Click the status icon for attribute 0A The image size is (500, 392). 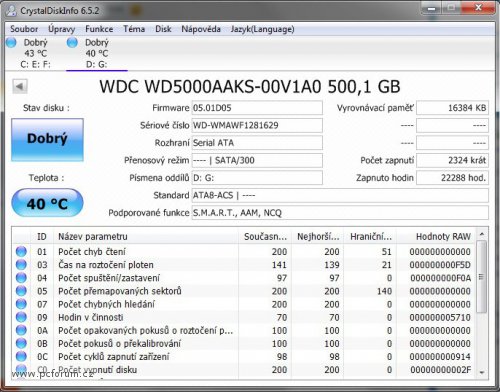21,330
